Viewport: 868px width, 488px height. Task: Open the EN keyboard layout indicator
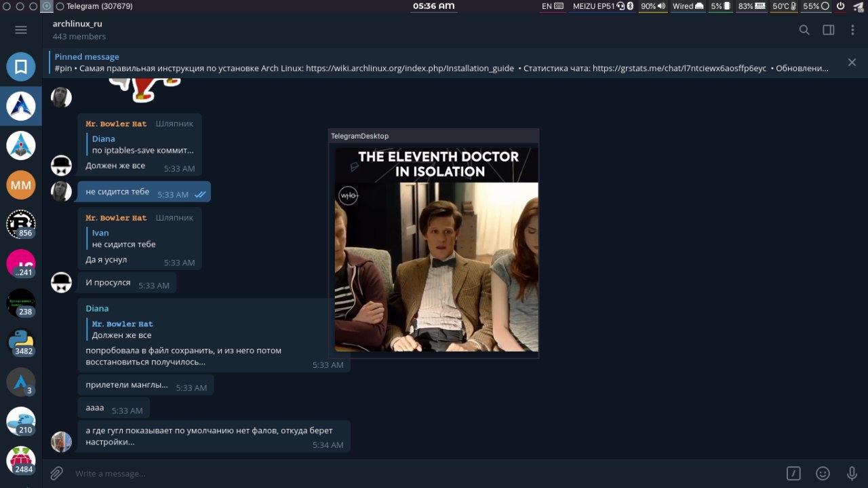[x=553, y=6]
